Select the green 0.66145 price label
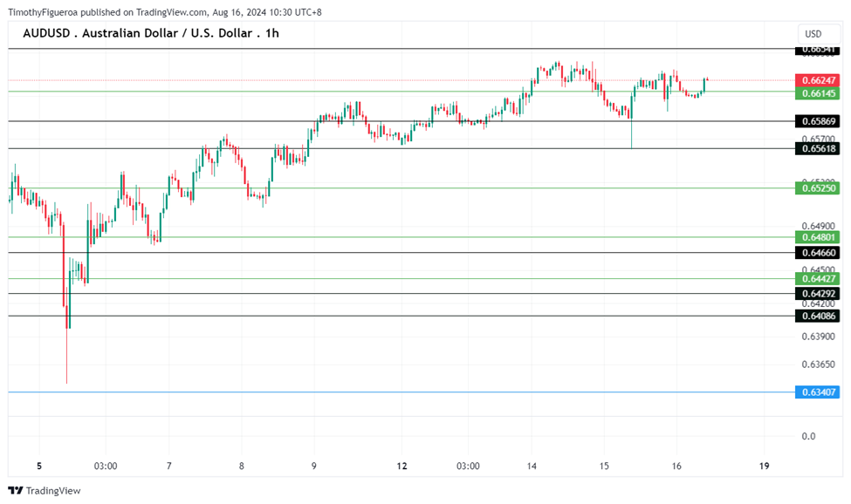This screenshot has width=851, height=504. [x=818, y=93]
